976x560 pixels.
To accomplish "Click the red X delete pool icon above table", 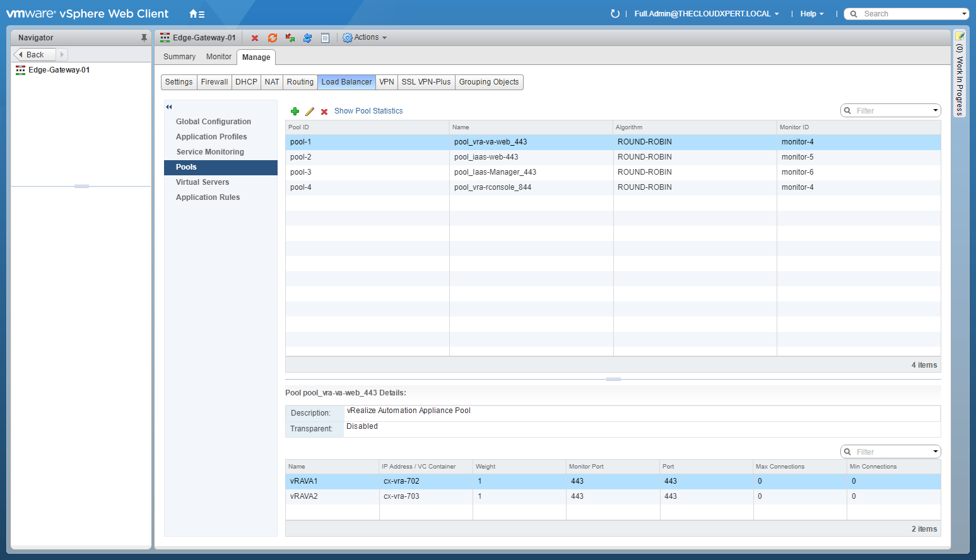I will tap(324, 112).
